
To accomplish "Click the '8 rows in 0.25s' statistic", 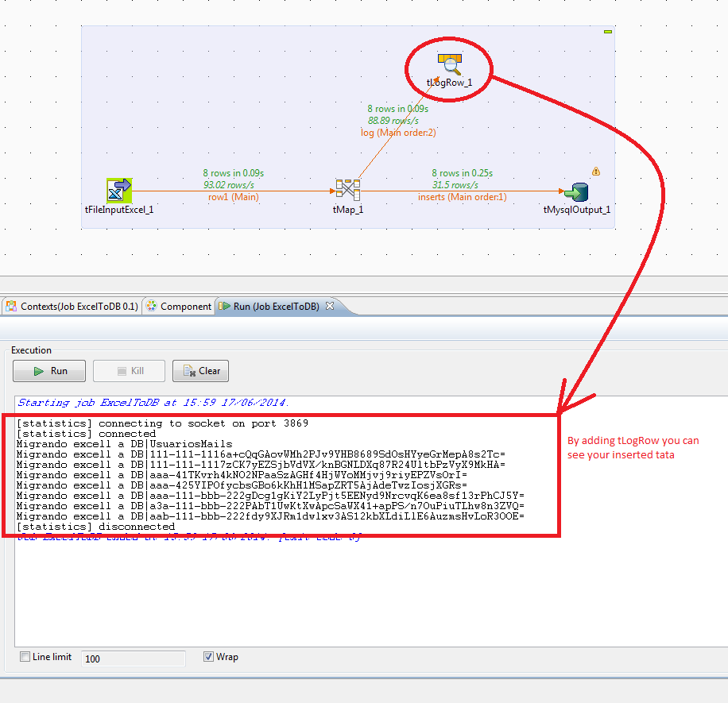I will pos(462,173).
